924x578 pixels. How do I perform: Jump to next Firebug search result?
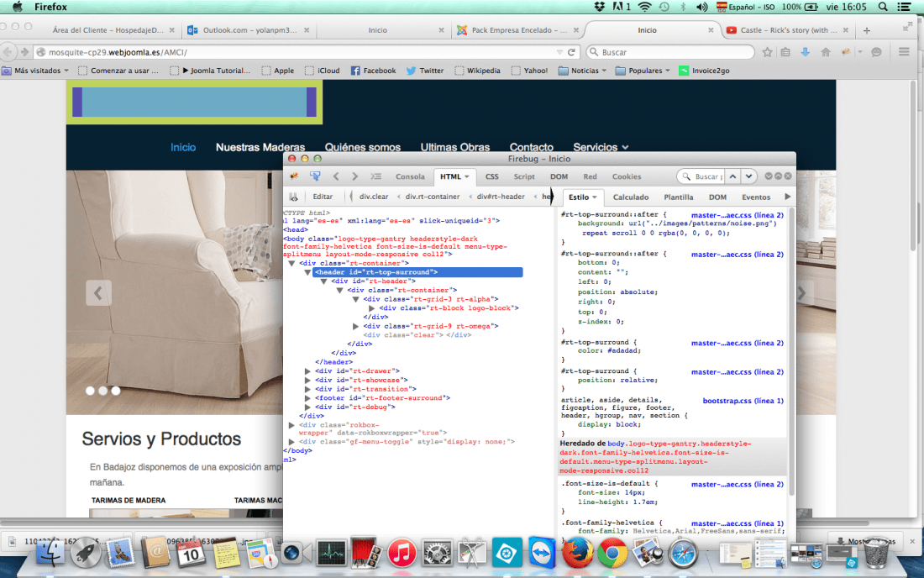pos(748,176)
